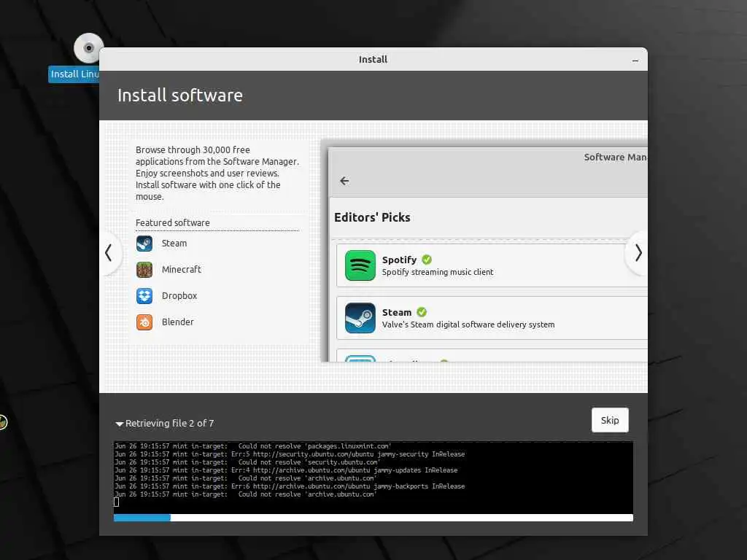Viewport: 747px width, 560px height.
Task: Click the partially hidden desktop icon at left edge
Action: point(3,422)
